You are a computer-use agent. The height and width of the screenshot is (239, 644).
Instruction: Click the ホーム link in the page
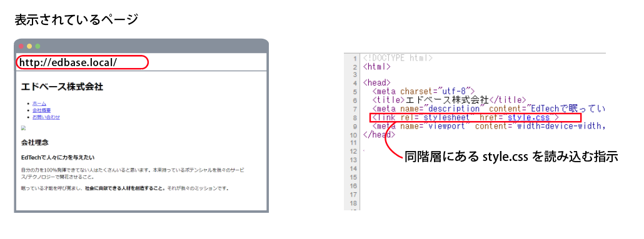[39, 104]
